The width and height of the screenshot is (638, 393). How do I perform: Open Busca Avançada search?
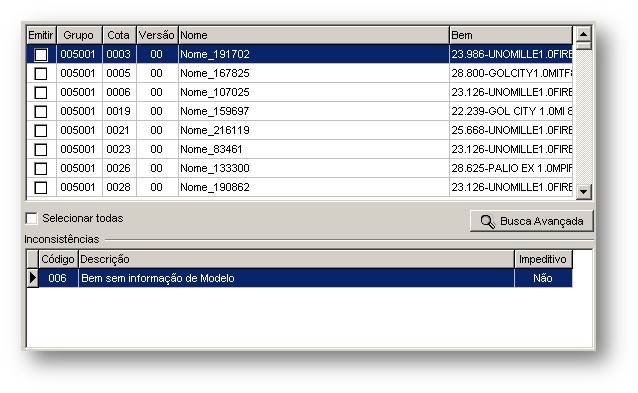pyautogui.click(x=531, y=221)
